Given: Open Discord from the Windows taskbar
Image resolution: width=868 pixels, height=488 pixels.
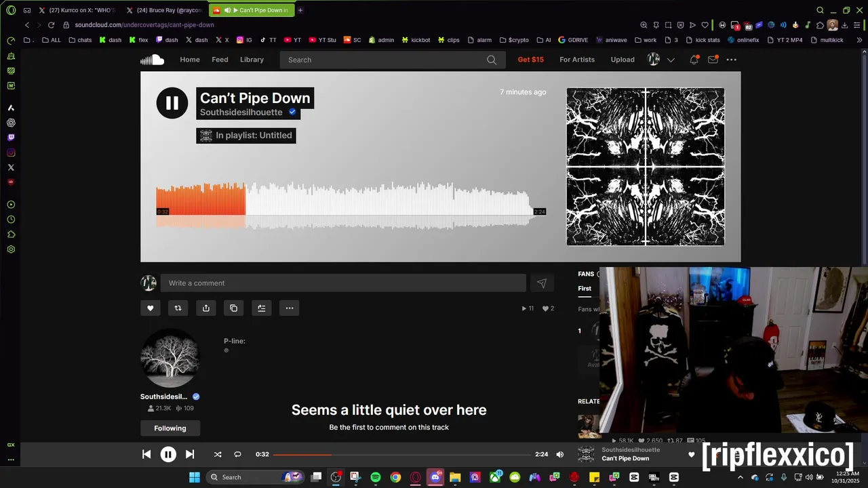Looking at the screenshot, I should (x=435, y=477).
